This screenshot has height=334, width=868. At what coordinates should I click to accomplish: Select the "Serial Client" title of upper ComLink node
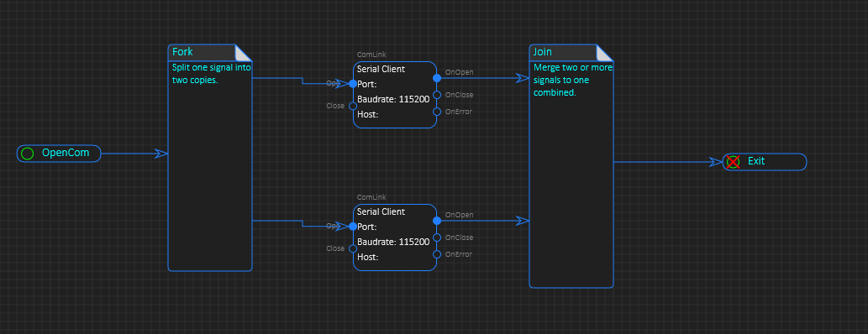pyautogui.click(x=381, y=69)
